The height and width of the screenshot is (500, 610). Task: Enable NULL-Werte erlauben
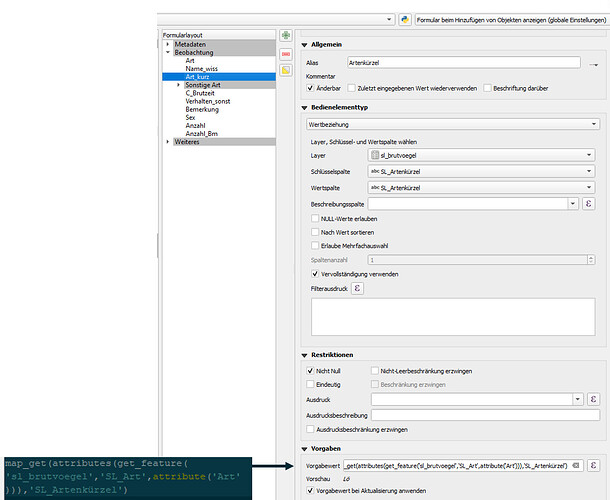point(315,219)
